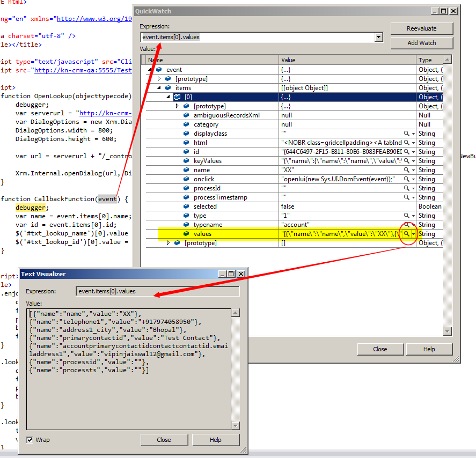This screenshot has width=476, height=458.
Task: Click the magnifier icon beside keyValues
Action: tap(407, 160)
